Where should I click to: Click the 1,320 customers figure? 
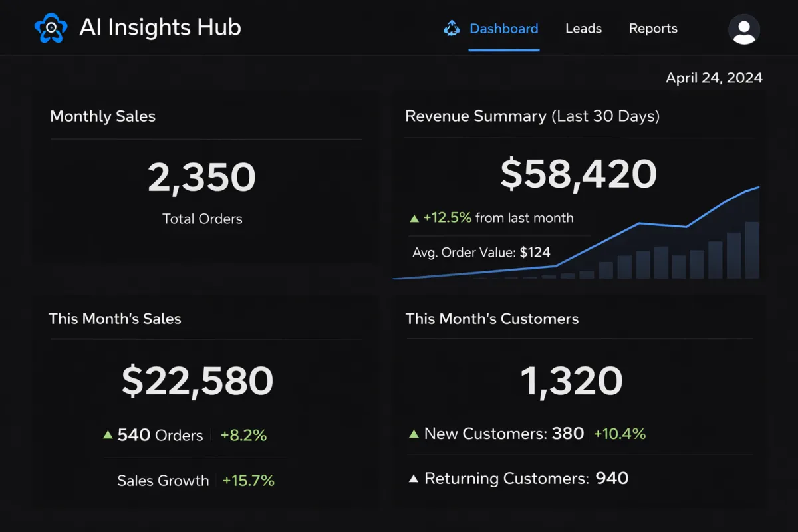click(572, 380)
